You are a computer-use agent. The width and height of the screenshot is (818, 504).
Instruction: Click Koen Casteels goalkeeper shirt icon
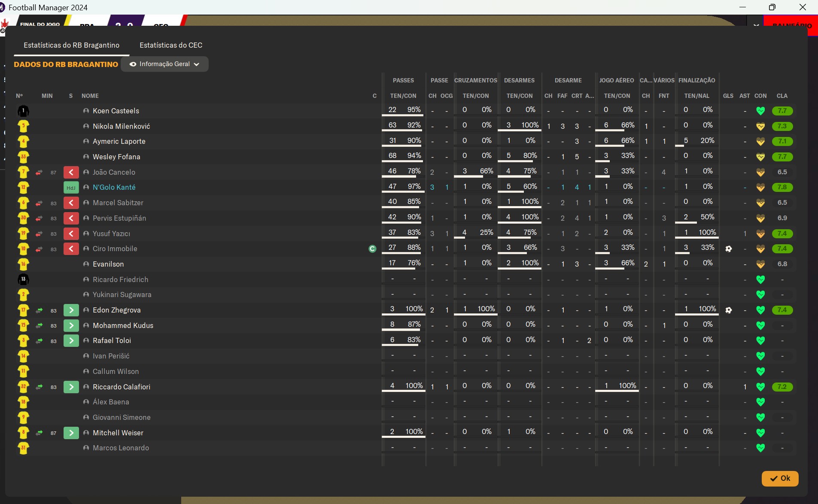tap(23, 111)
